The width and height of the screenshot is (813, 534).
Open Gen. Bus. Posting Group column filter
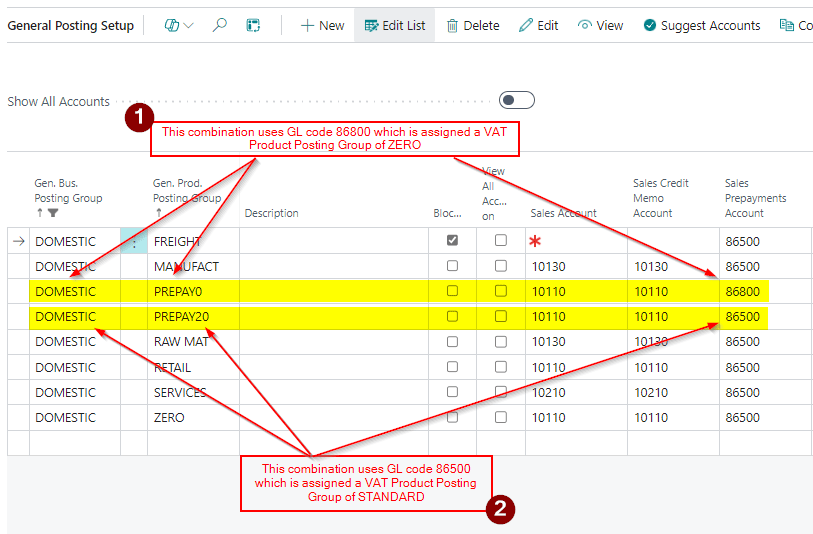pyautogui.click(x=53, y=213)
